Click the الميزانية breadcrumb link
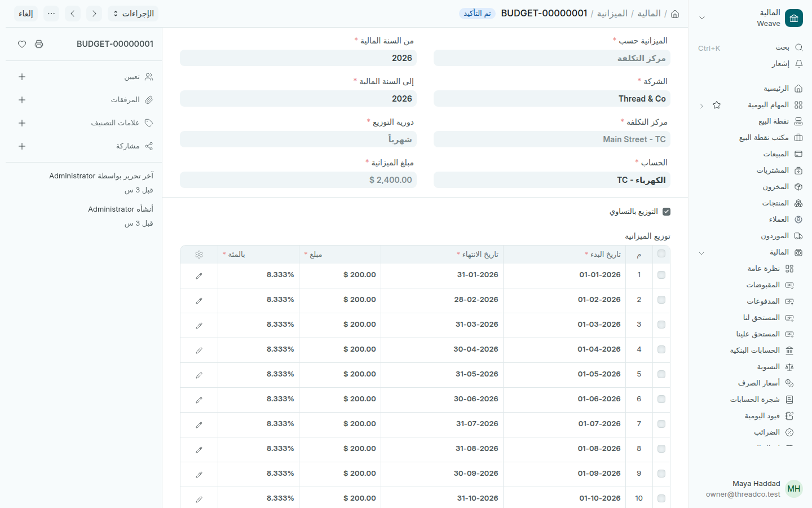 (612, 14)
